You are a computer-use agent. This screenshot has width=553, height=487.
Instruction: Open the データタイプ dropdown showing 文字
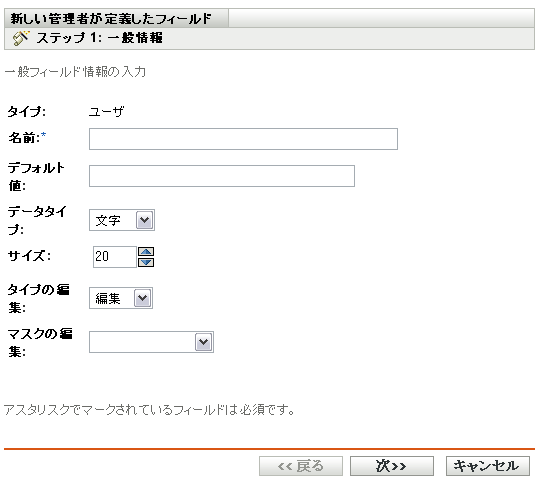click(122, 220)
